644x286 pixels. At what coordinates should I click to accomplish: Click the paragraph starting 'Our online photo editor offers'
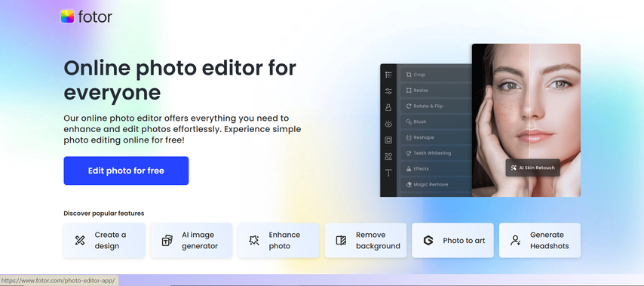tap(182, 130)
